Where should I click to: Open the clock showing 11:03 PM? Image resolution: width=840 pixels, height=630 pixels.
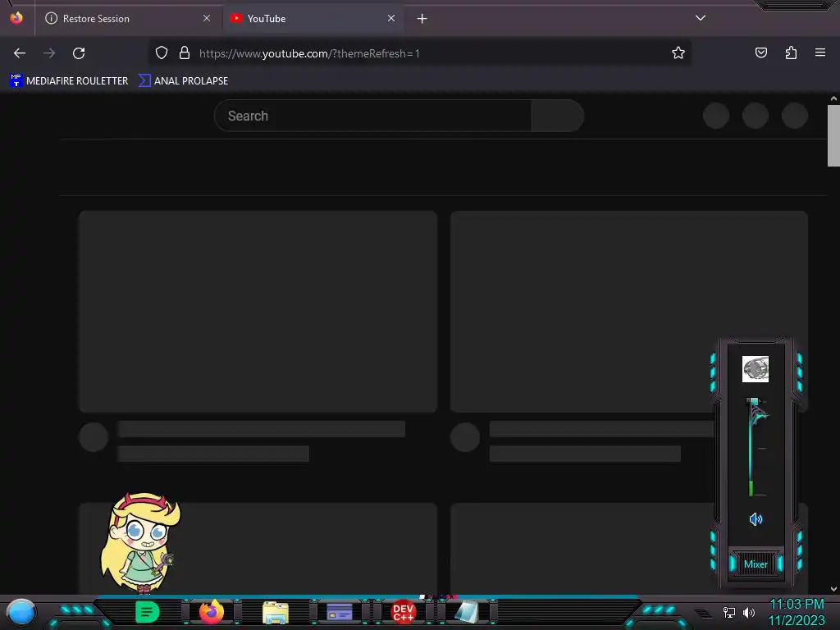797,612
